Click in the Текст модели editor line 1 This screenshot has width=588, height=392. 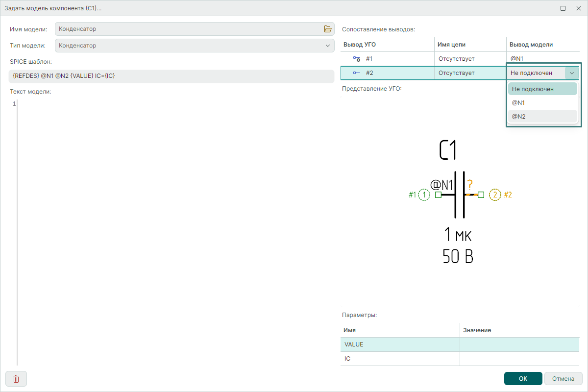click(176, 104)
